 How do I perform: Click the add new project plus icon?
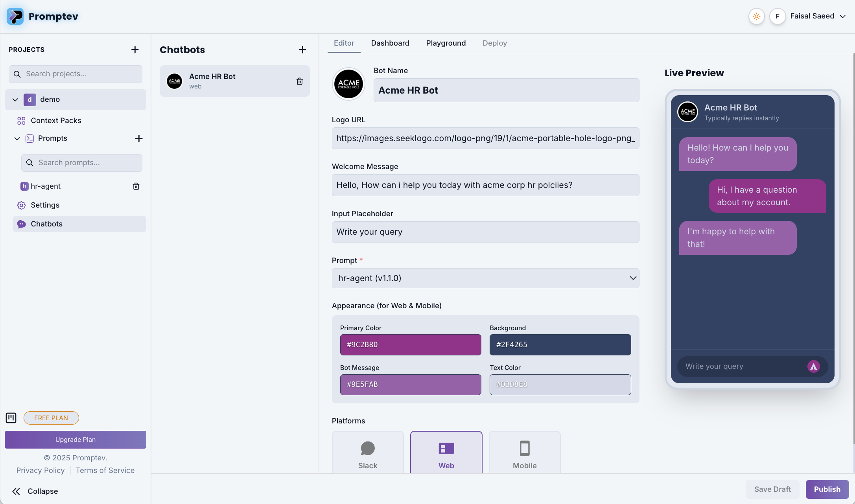point(135,50)
